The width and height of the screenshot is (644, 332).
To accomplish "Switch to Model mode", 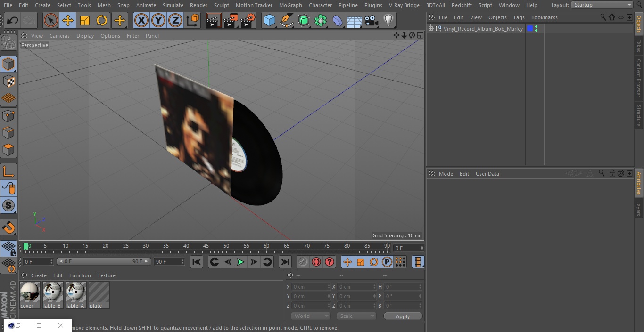I will tap(8, 64).
